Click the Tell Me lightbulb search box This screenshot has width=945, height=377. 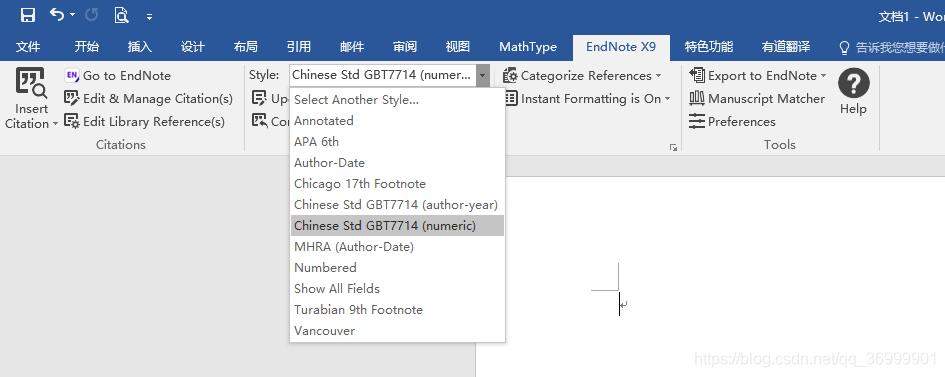pos(892,48)
